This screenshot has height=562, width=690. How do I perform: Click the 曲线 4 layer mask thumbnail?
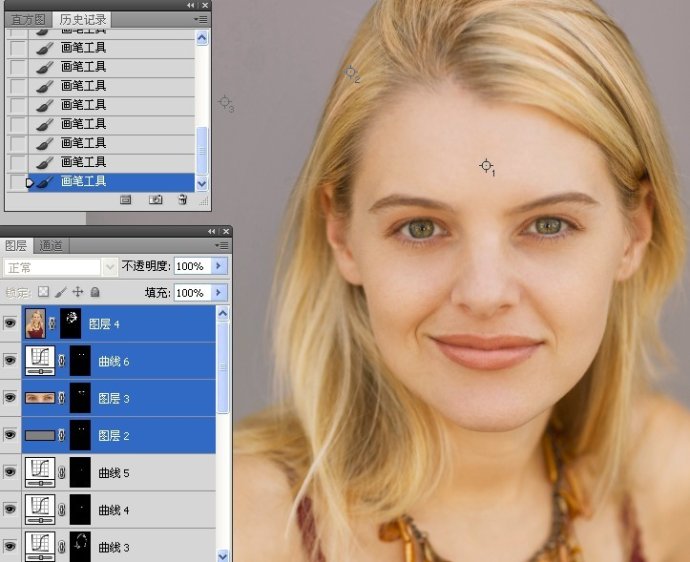[x=80, y=509]
